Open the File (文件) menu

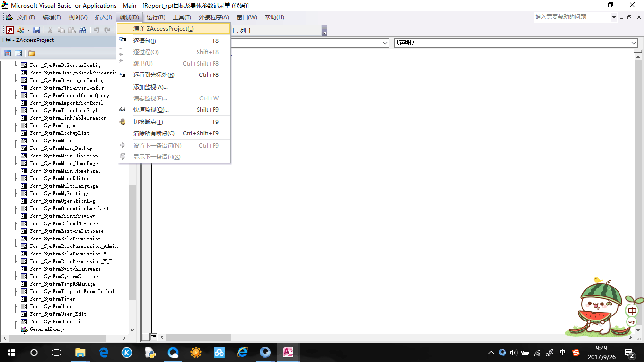point(26,17)
